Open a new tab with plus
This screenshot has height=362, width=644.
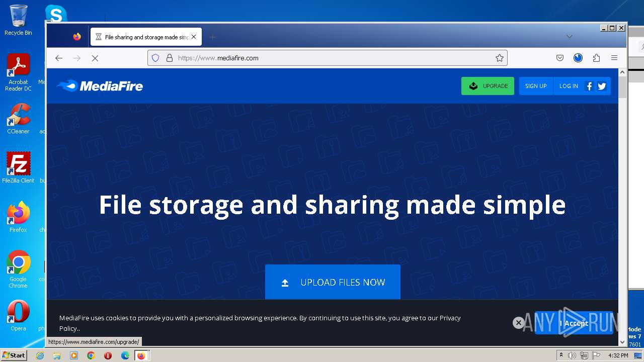click(x=212, y=37)
